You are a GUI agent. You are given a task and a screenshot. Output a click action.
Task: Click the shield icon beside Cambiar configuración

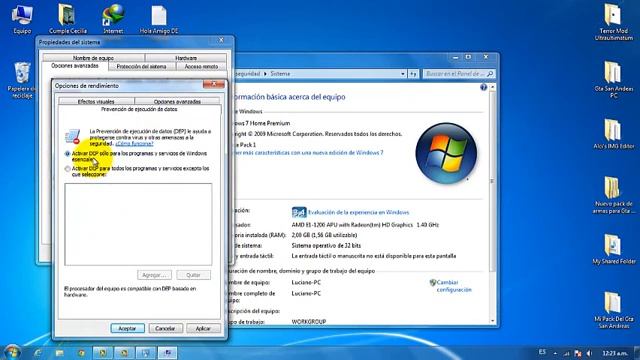click(433, 282)
